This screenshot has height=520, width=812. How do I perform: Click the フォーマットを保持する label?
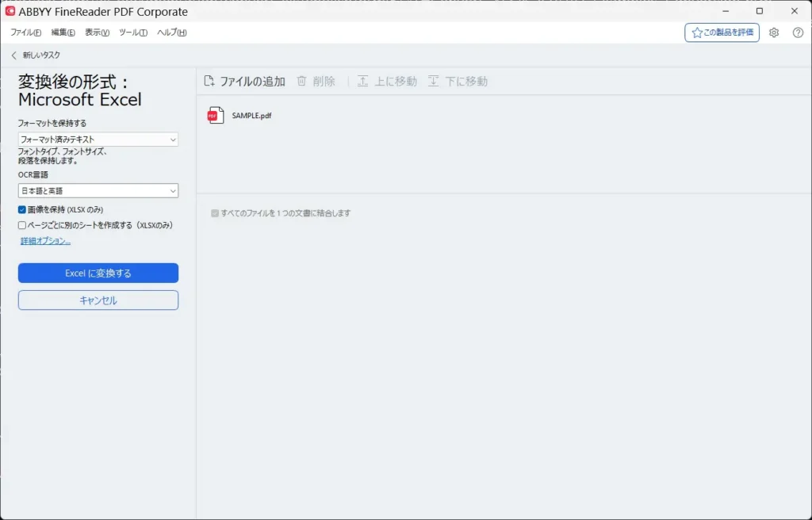click(x=52, y=124)
